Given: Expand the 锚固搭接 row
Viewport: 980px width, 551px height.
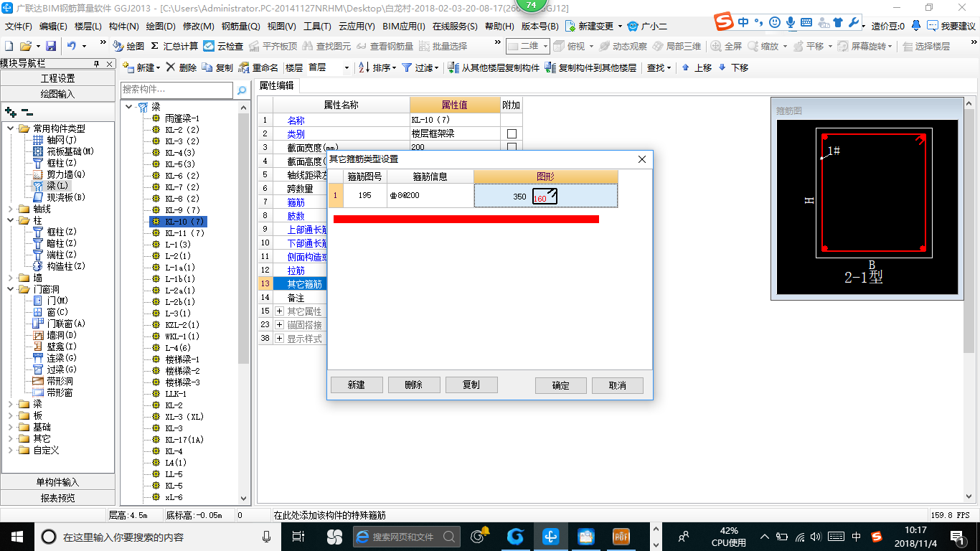Looking at the screenshot, I should coord(280,325).
